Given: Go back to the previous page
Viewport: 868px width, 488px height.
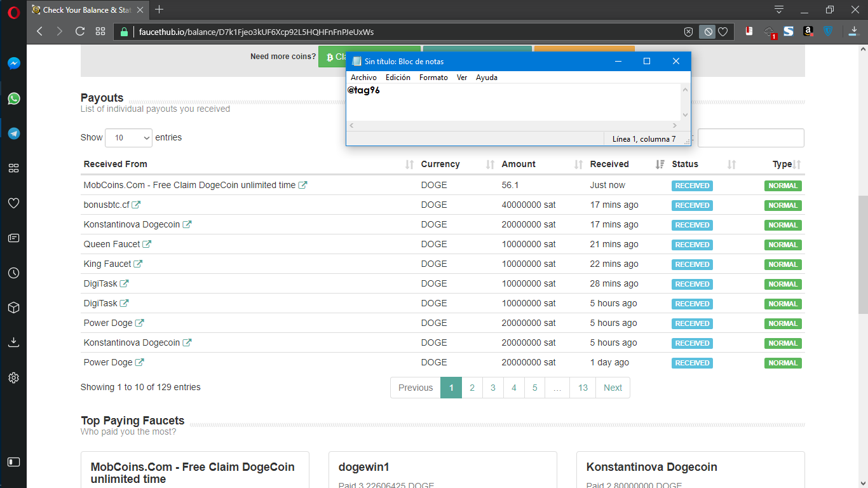Looking at the screenshot, I should pyautogui.click(x=39, y=31).
